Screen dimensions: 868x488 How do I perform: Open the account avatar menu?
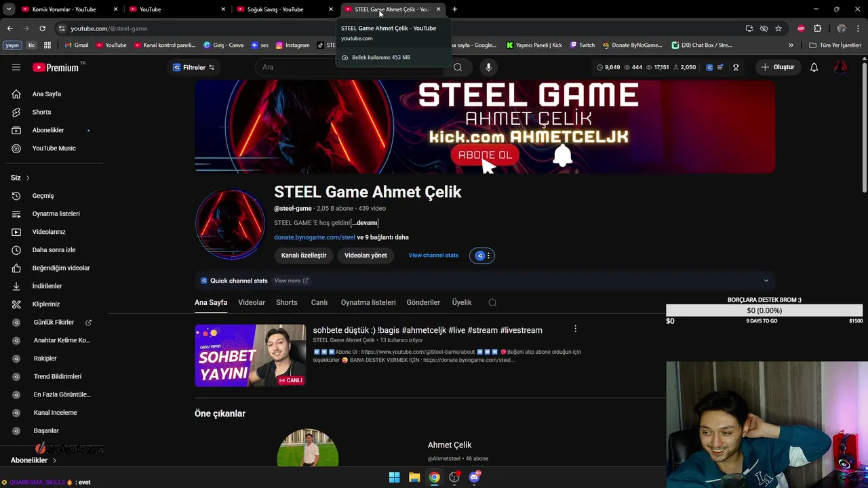(x=840, y=67)
